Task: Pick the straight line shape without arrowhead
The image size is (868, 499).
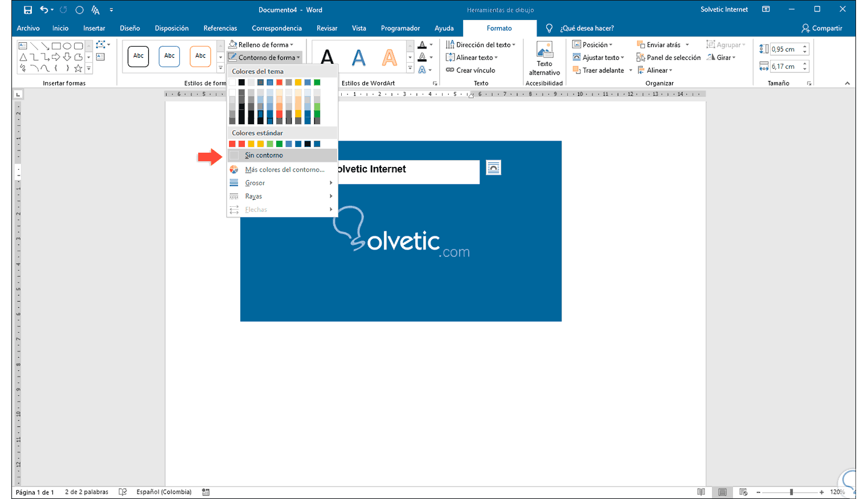Action: coord(34,46)
